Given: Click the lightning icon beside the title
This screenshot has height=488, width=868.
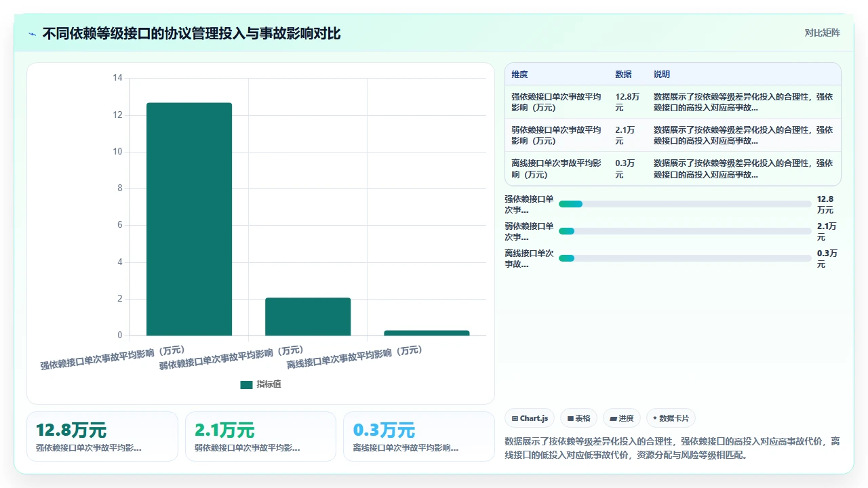Looking at the screenshot, I should pos(33,34).
